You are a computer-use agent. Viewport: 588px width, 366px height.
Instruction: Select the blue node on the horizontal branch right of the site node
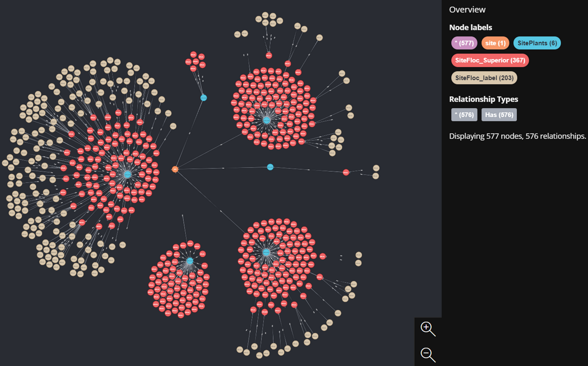coord(270,167)
